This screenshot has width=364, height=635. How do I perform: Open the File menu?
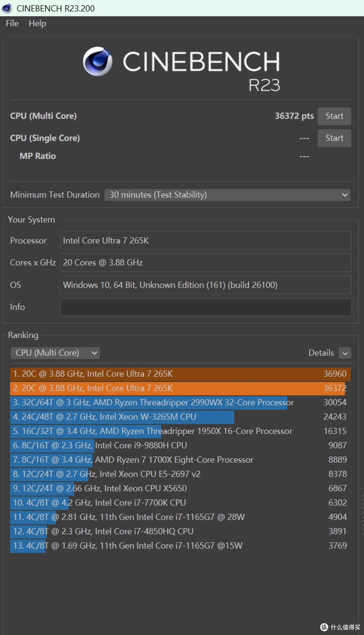pyautogui.click(x=12, y=23)
